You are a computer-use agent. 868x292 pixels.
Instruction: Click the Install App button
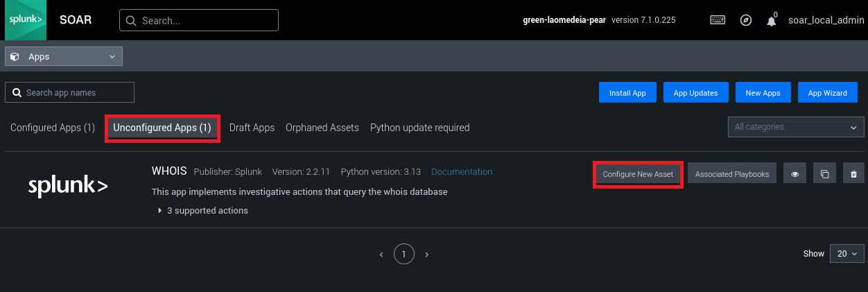[x=627, y=93]
